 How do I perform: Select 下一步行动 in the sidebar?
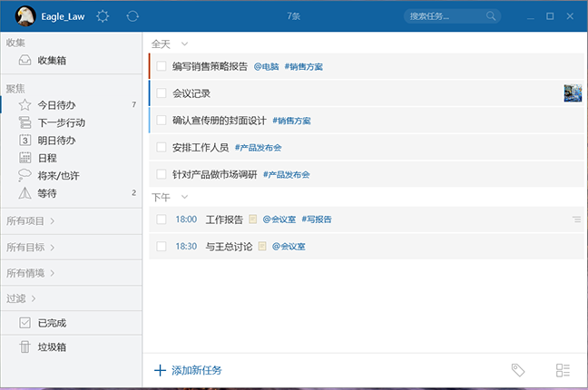(x=62, y=122)
